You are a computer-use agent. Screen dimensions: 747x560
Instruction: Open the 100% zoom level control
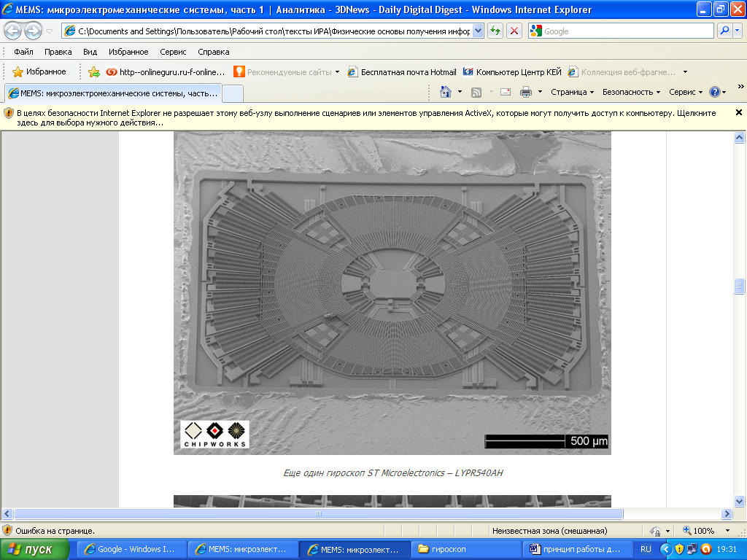pos(698,531)
